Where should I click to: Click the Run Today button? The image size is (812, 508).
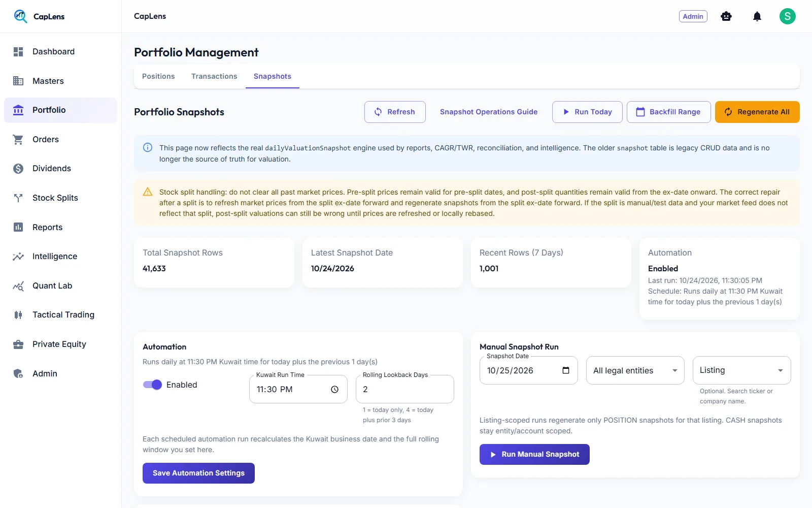(587, 112)
